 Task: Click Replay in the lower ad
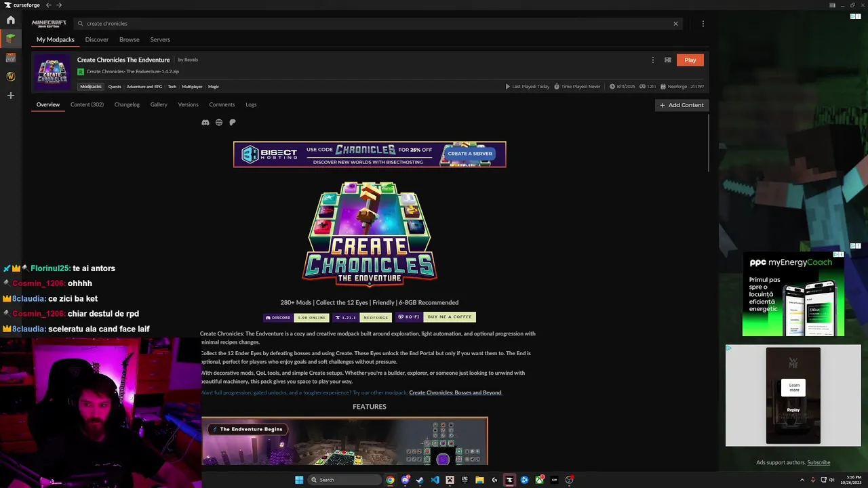(x=793, y=410)
